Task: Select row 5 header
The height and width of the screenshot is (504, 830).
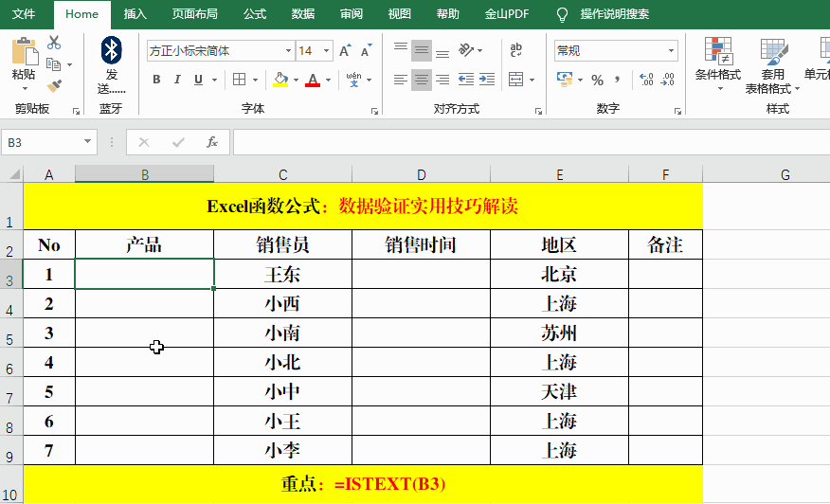Action: pyautogui.click(x=10, y=333)
